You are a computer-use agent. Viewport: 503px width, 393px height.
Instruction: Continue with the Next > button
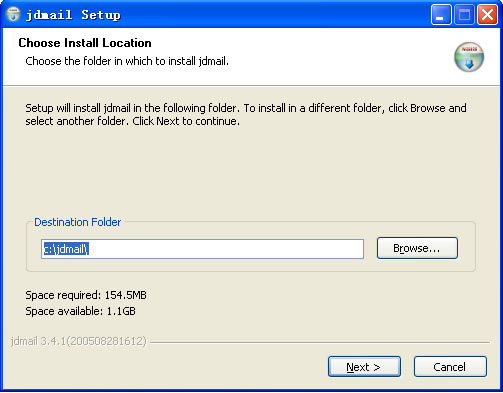point(364,367)
